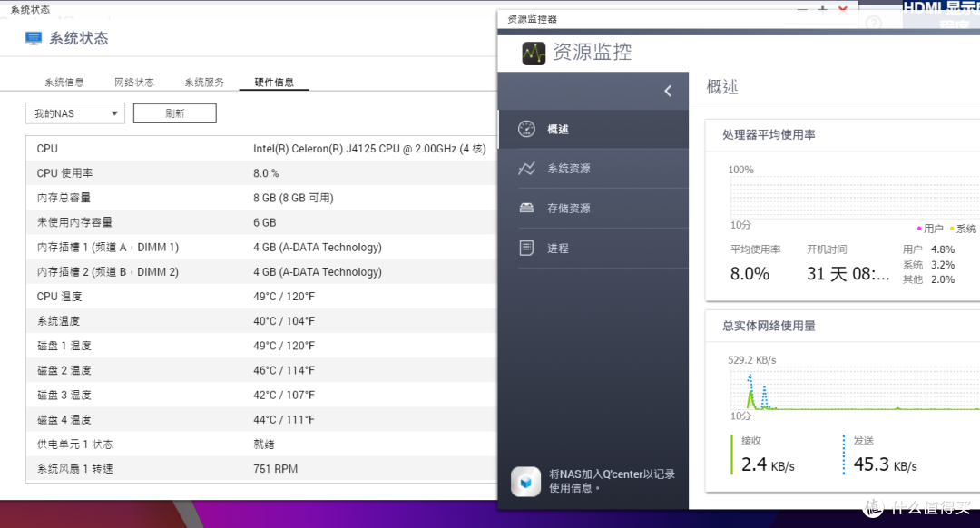The image size is (980, 528).
Task: Switch to the 系统服务 tab
Action: pos(204,82)
